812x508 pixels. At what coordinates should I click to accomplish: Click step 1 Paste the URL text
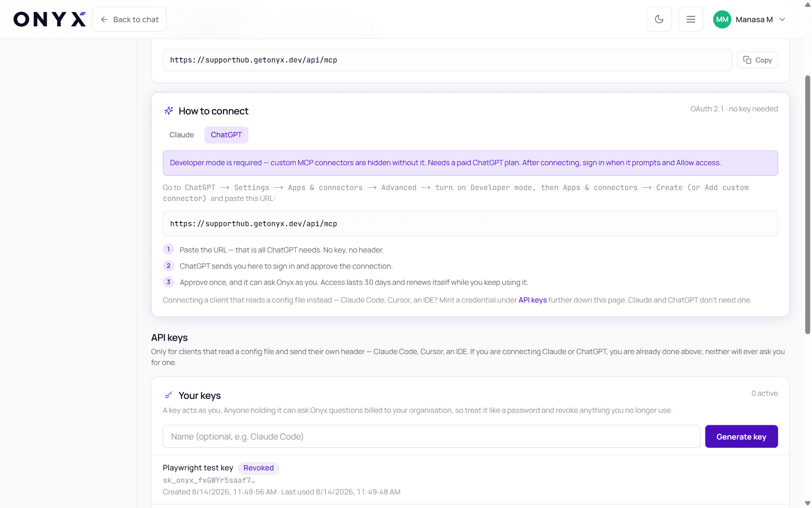click(x=282, y=250)
